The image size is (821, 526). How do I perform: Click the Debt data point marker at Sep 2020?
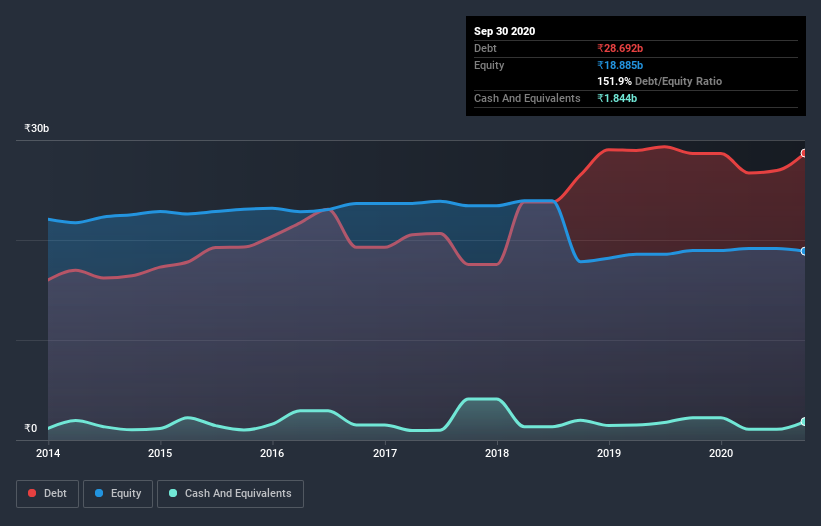coord(804,153)
